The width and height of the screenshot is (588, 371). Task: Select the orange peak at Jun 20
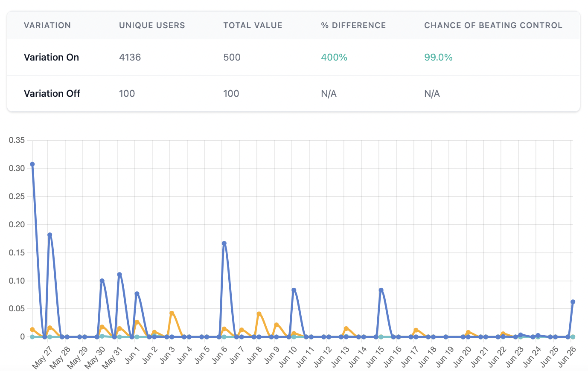point(468,333)
